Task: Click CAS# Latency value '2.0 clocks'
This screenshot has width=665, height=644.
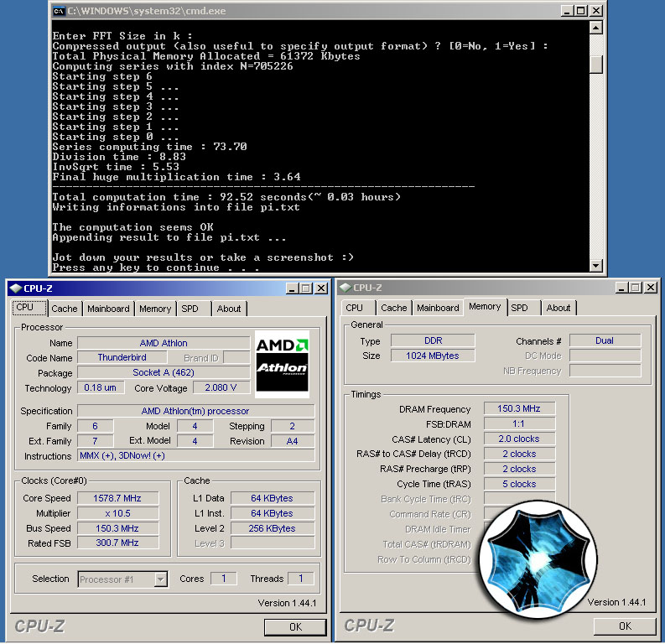Action: pyautogui.click(x=519, y=439)
